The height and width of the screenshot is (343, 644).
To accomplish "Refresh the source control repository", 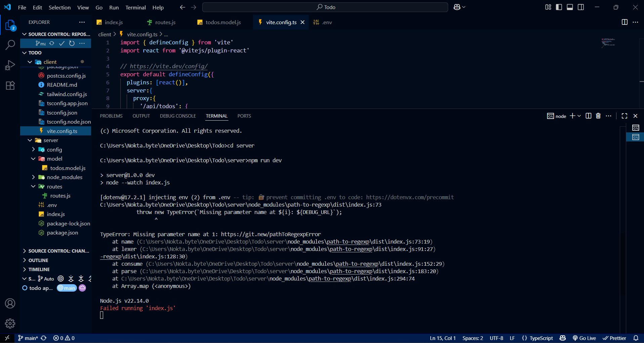I will pos(72,43).
